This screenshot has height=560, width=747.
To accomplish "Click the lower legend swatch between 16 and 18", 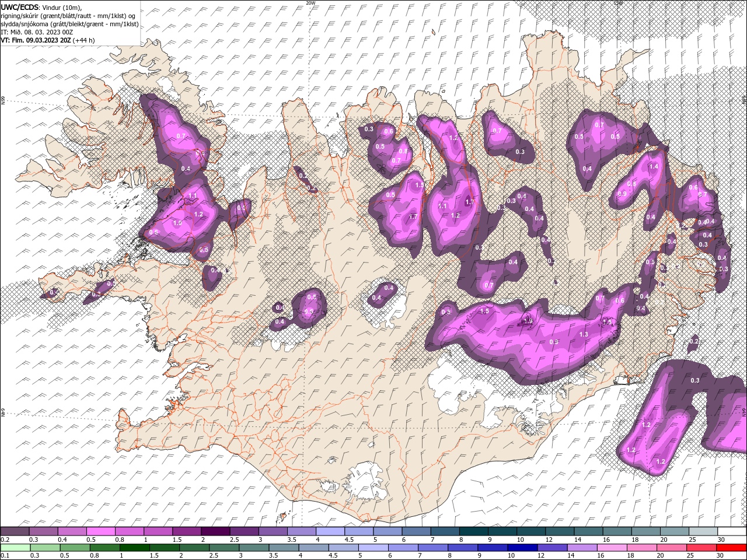I will coord(612,548).
